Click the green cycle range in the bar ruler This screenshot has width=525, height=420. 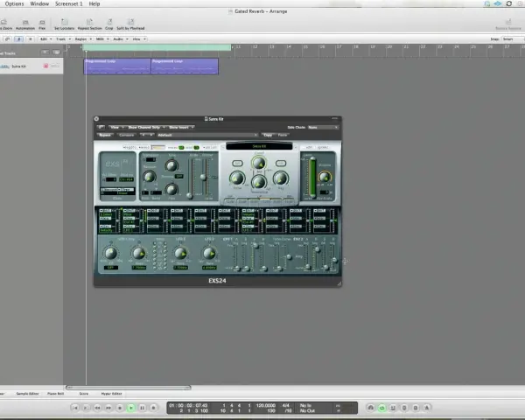(157, 47)
